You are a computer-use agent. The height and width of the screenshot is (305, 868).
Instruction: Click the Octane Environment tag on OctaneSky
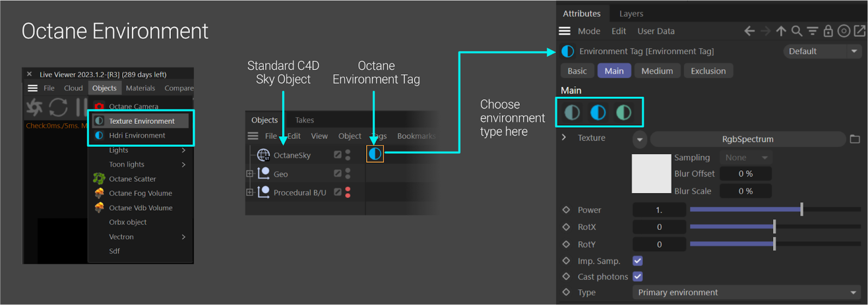pos(375,154)
